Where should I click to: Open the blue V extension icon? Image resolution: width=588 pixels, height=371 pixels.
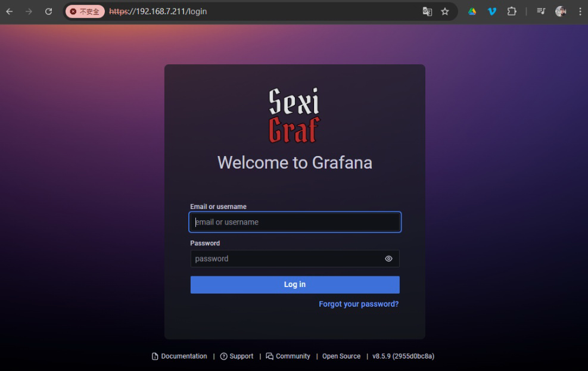492,12
